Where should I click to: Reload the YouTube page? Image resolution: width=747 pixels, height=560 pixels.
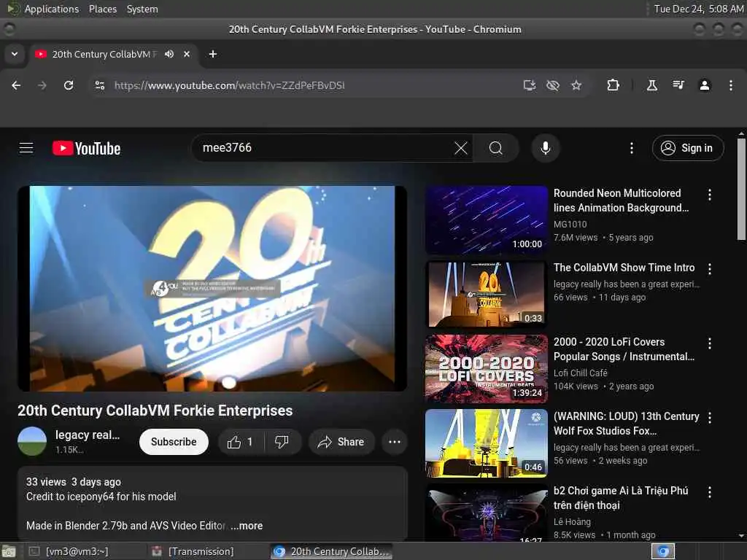click(69, 85)
